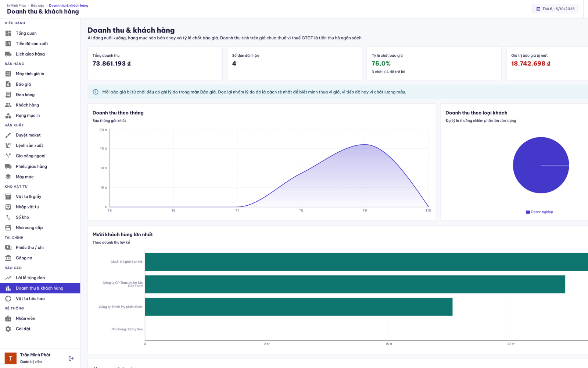
Task: Click the logout icon beside Trần Minh Phát
Action: (x=71, y=358)
